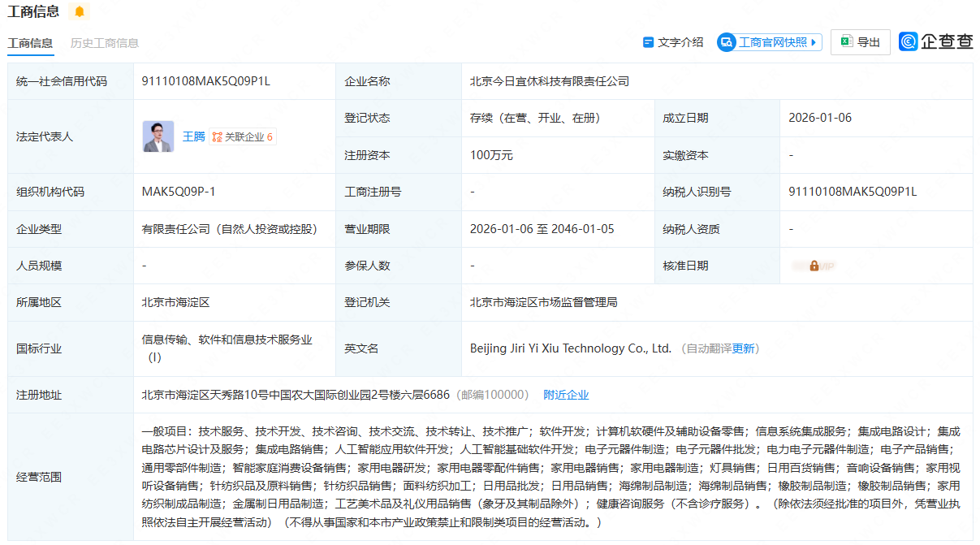Click the VIP lock icon for 核准日期
The width and height of the screenshot is (980, 545).
[814, 266]
